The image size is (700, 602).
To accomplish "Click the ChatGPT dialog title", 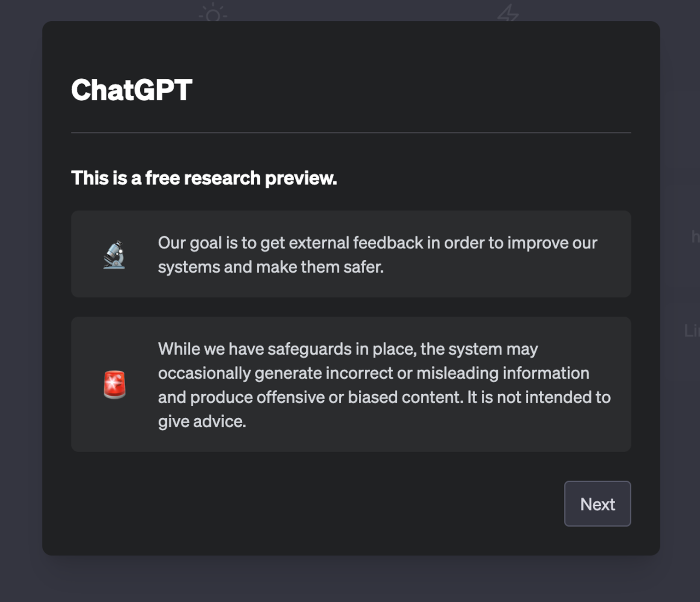I will click(131, 90).
